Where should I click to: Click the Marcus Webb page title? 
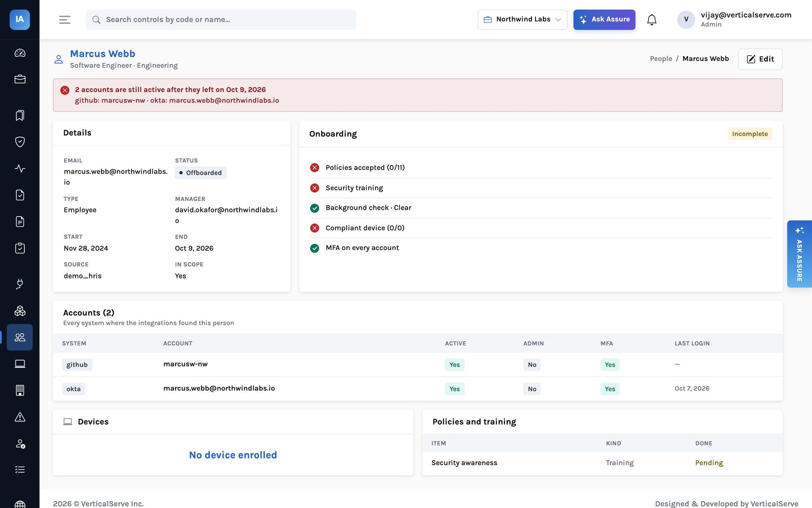[103, 54]
